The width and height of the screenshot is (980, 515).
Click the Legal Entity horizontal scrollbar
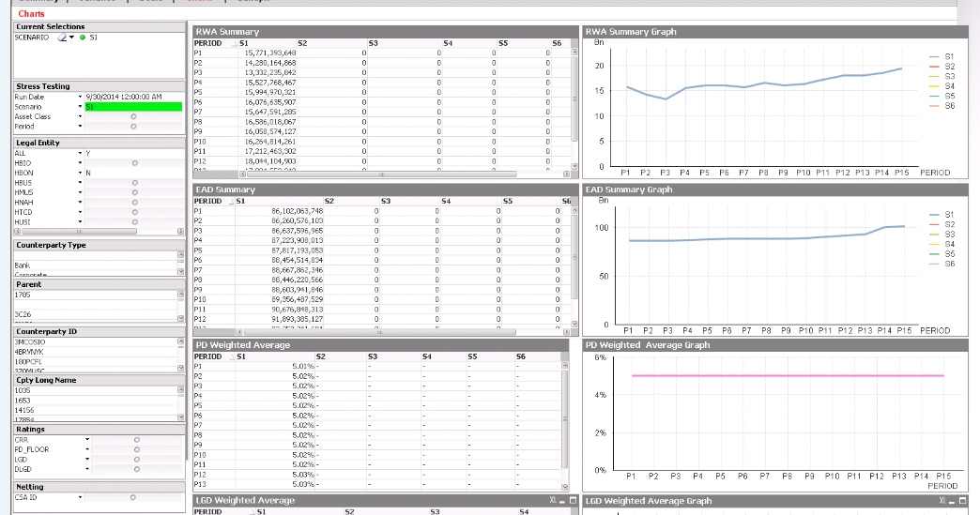click(75, 231)
